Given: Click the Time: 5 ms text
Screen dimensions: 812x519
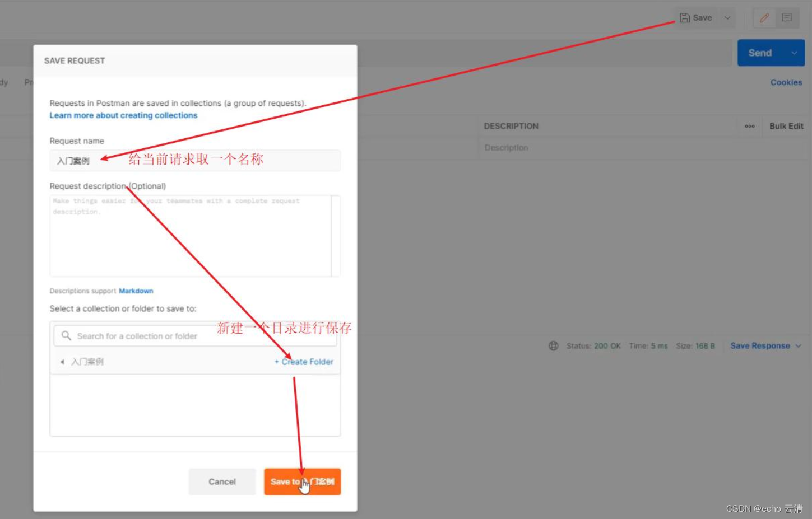Looking at the screenshot, I should pyautogui.click(x=648, y=346).
